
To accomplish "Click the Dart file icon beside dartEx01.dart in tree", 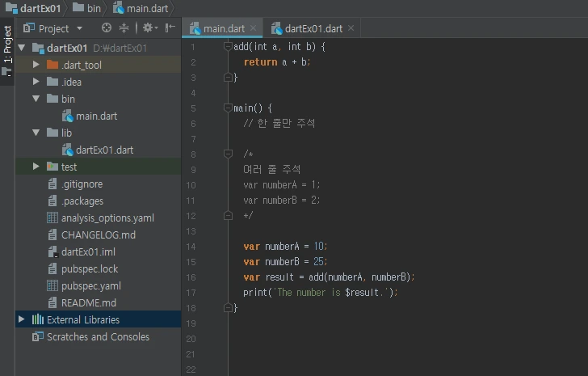I will 68,150.
